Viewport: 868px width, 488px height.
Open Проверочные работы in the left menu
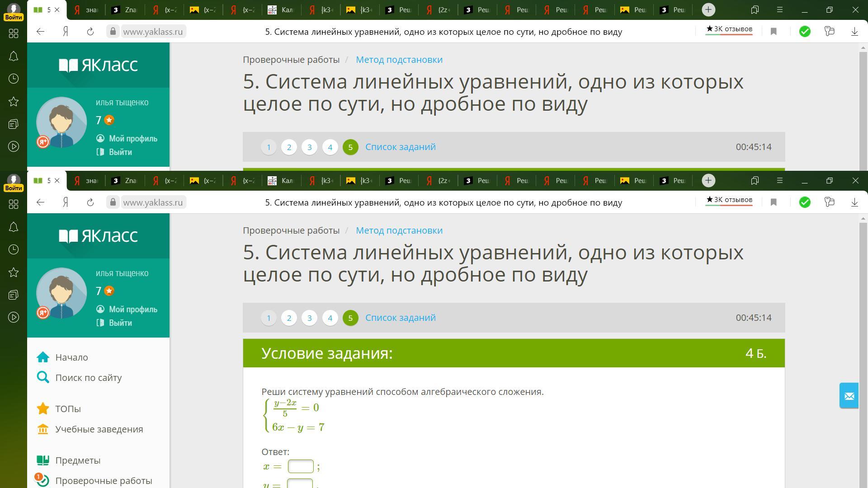tap(104, 481)
